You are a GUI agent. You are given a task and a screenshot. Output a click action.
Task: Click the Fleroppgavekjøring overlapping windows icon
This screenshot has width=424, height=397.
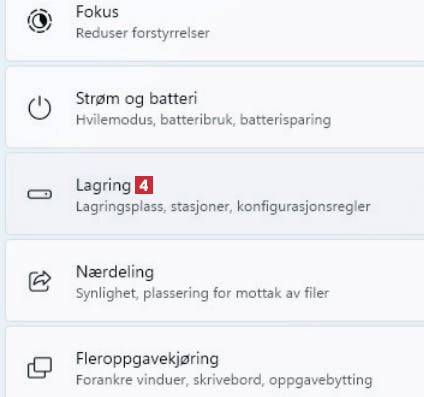tap(39, 368)
